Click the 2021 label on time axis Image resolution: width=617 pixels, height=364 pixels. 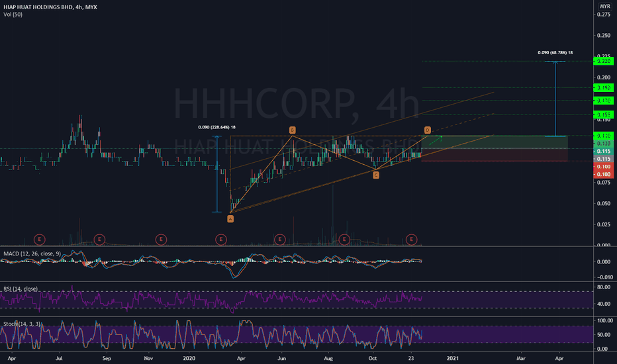453,358
